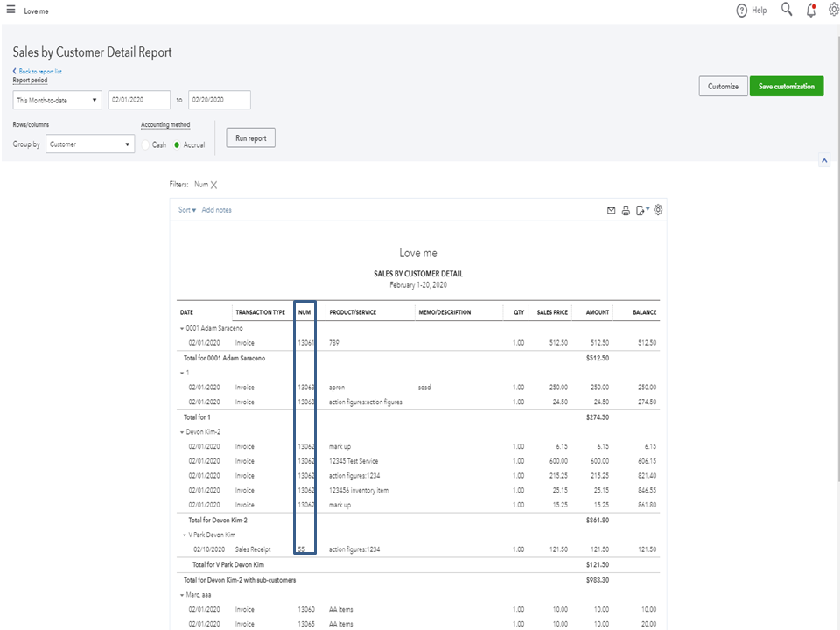Open the report export icon
The width and height of the screenshot is (840, 630).
click(x=641, y=210)
